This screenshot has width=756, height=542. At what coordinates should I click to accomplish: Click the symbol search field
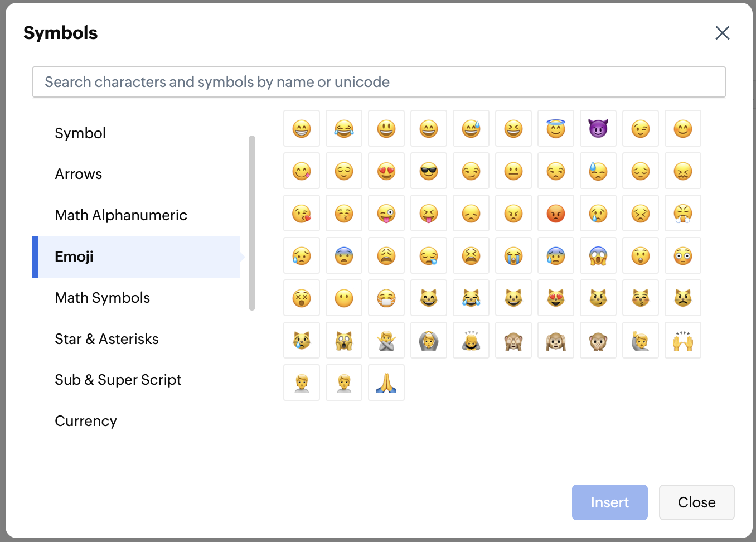coord(379,82)
